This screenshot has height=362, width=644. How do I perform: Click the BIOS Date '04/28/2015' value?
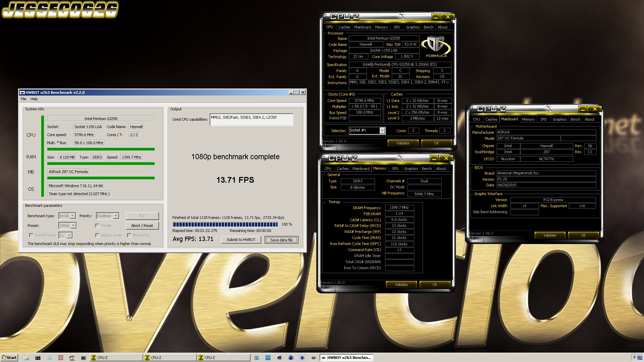tap(546, 185)
